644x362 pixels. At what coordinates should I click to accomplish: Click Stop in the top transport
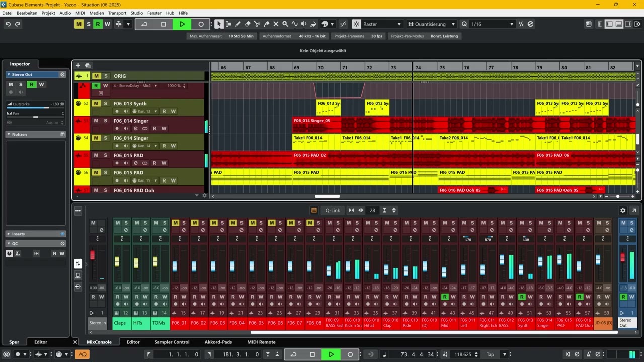pos(163,24)
